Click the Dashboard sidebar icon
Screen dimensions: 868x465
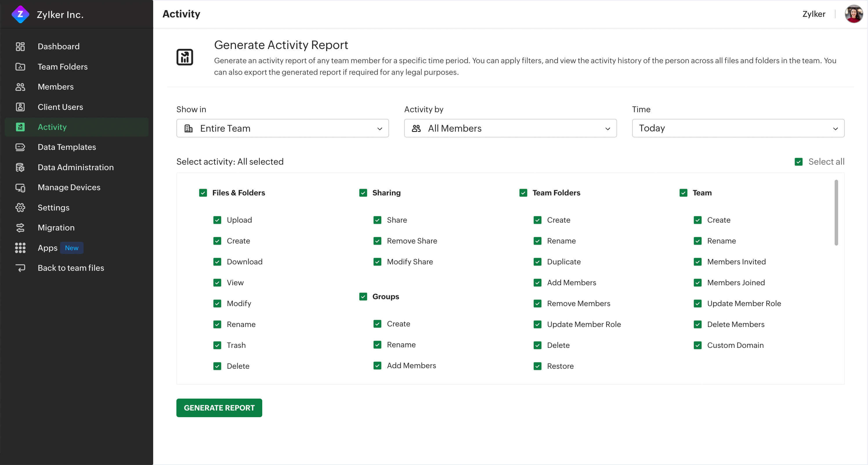point(20,46)
